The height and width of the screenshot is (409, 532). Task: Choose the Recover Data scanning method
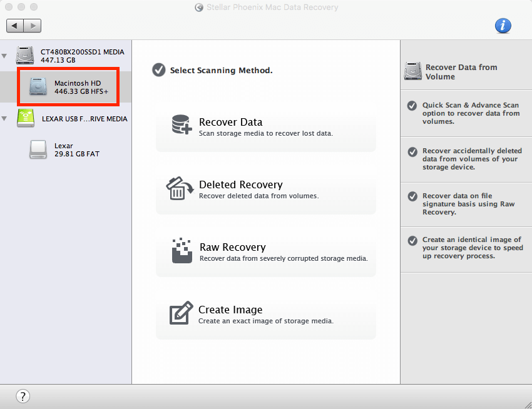[265, 127]
